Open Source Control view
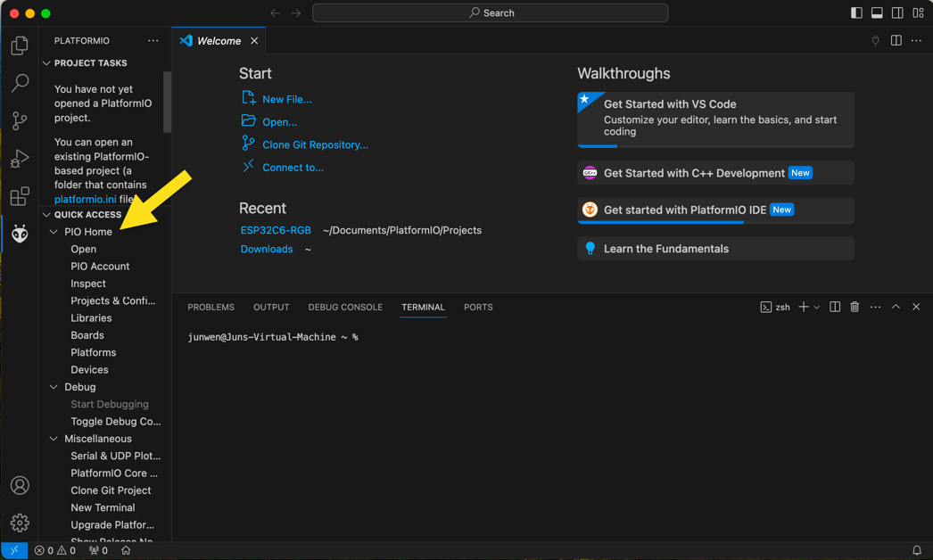This screenshot has height=560, width=933. click(20, 120)
